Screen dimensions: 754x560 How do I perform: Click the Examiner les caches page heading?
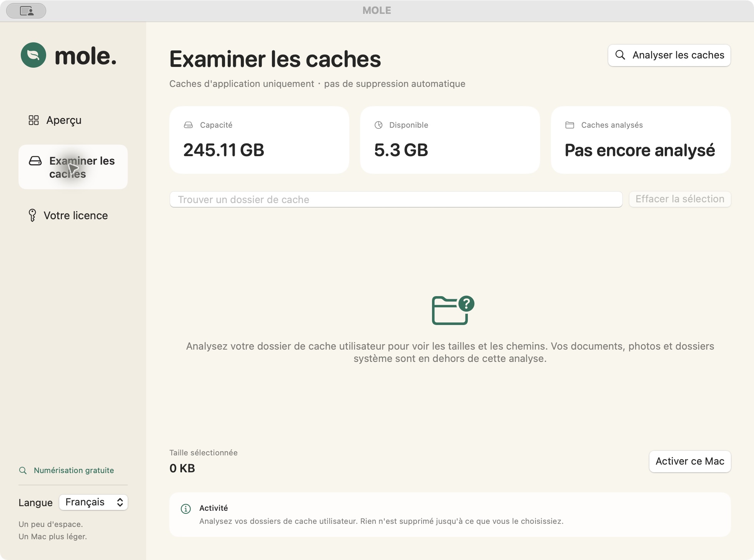(x=275, y=59)
